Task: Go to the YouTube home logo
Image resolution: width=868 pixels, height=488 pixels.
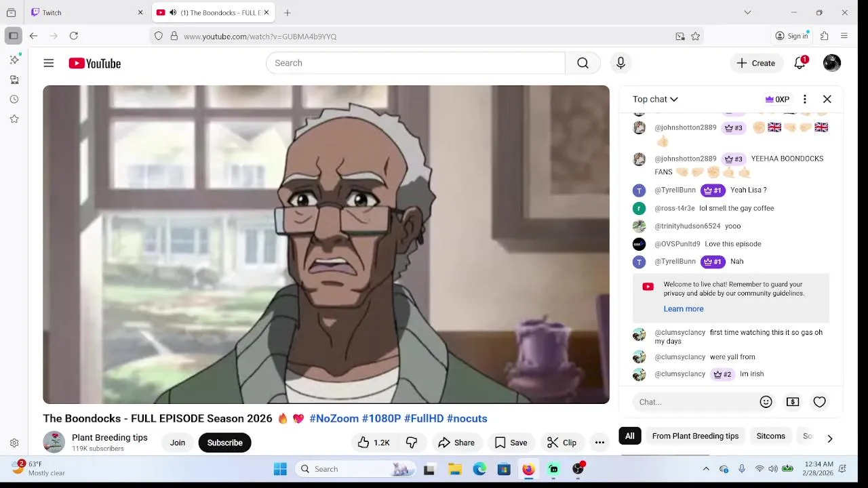Action: point(94,63)
